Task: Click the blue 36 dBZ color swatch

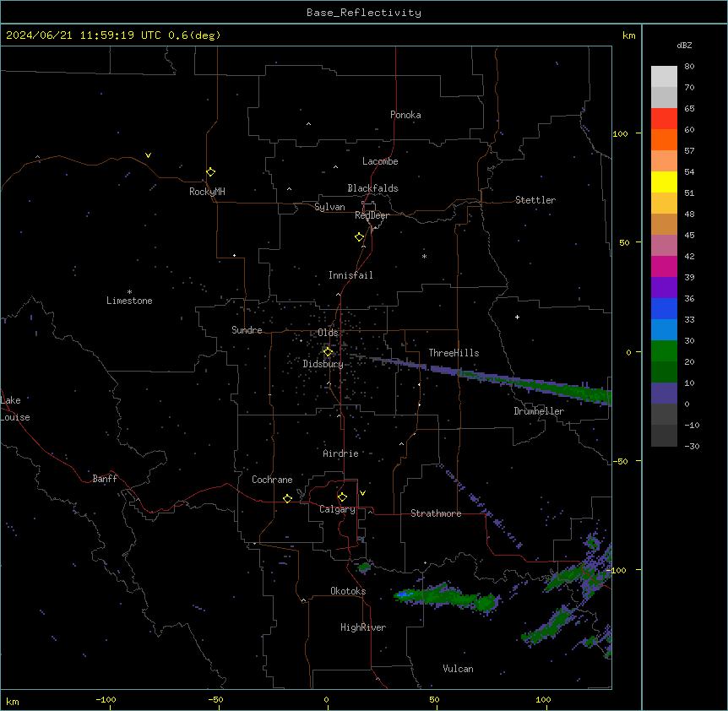Action: coord(664,308)
